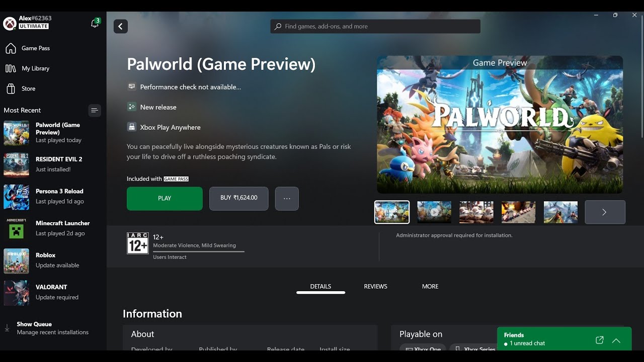
Task: Show next screenshots with the right arrow
Action: tap(605, 212)
